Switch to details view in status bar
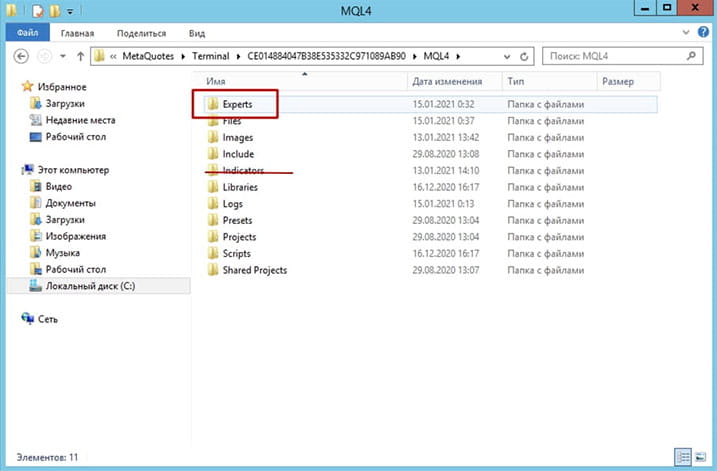 (681, 455)
